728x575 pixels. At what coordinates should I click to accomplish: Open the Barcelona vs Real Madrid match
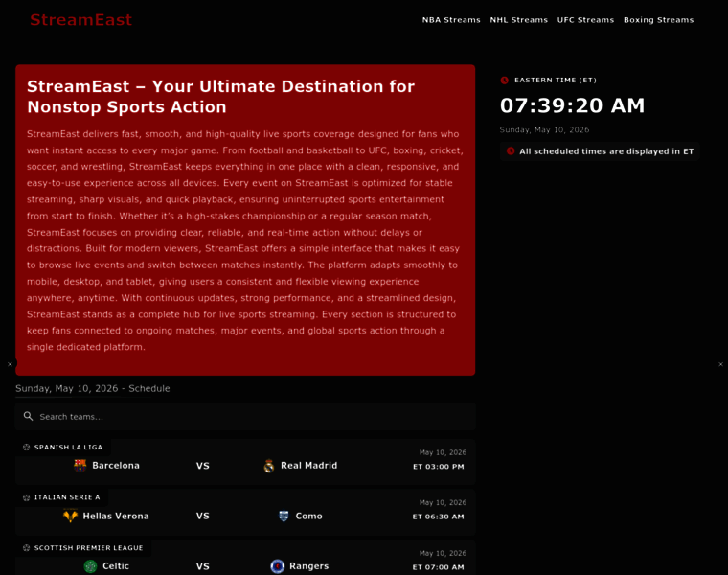(245, 462)
